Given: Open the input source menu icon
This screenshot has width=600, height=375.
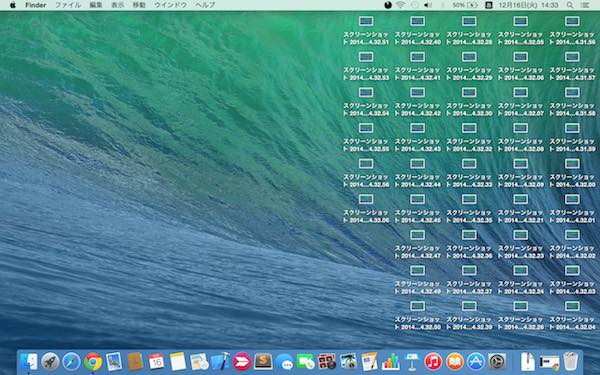Looking at the screenshot, I should [489, 5].
